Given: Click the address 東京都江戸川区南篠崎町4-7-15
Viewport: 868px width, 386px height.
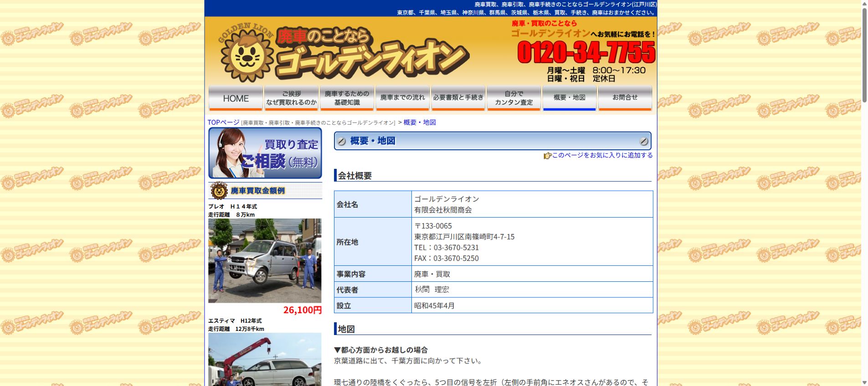Looking at the screenshot, I should coord(464,237).
